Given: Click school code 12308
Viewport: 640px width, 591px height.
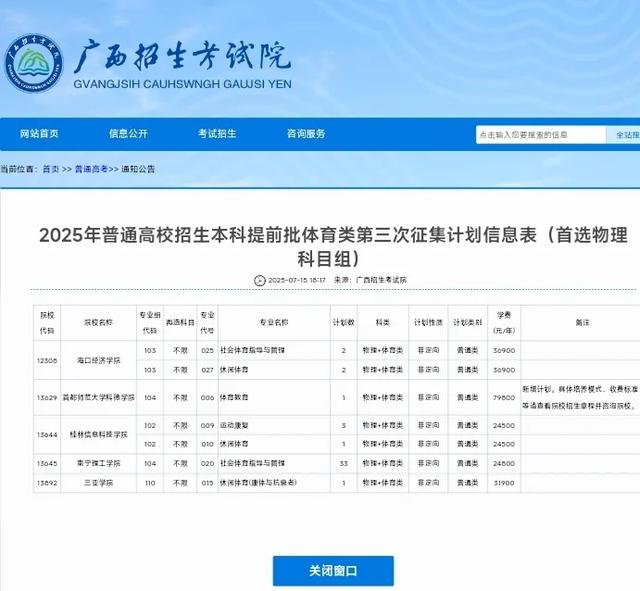Looking at the screenshot, I should tap(47, 360).
